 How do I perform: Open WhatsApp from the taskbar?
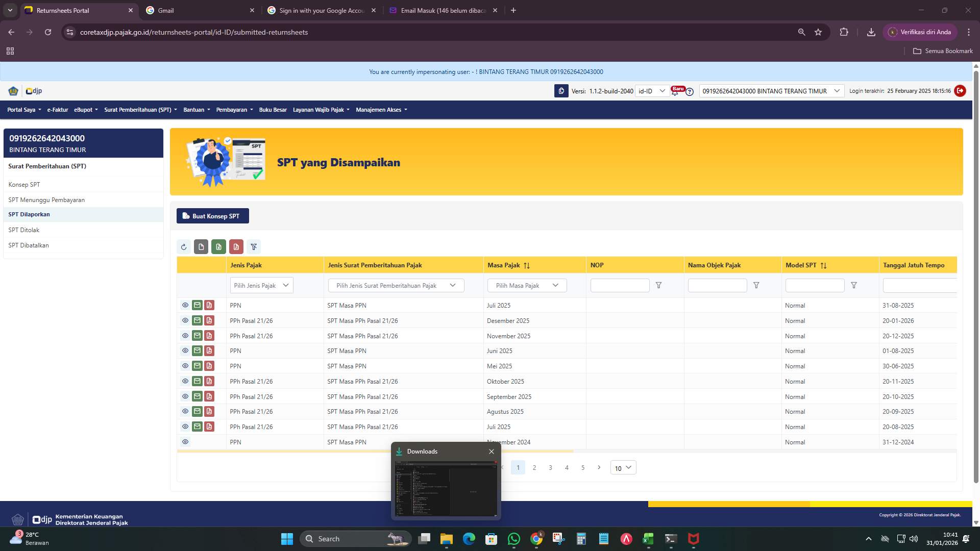tap(513, 539)
